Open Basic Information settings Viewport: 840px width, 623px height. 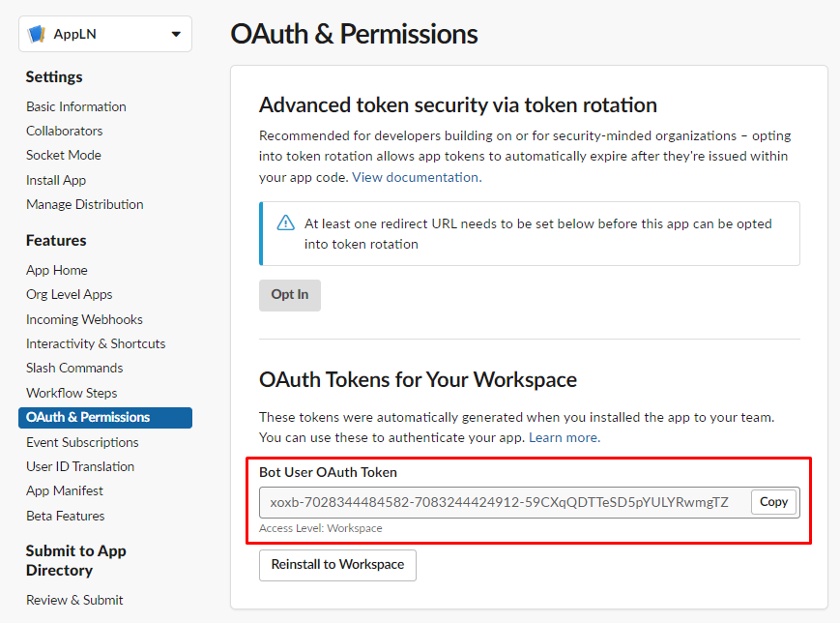point(75,106)
